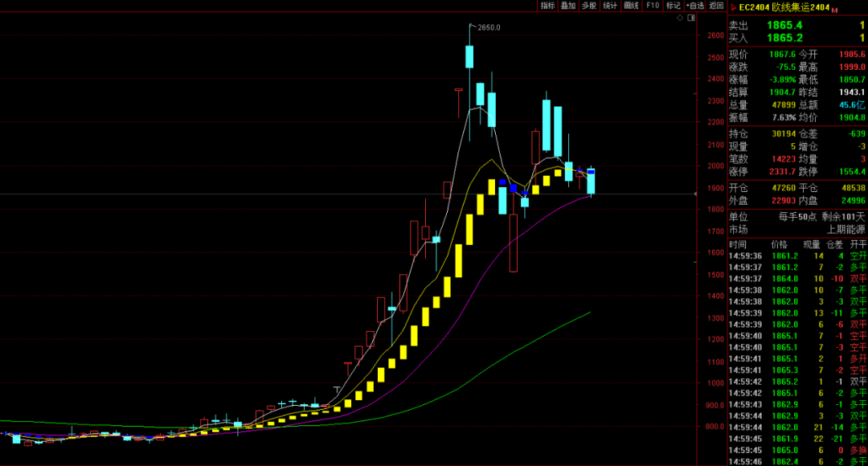Viewport: 868px width, 466px height.
Task: Click the 最低 value 1850.7
Action: (852, 80)
